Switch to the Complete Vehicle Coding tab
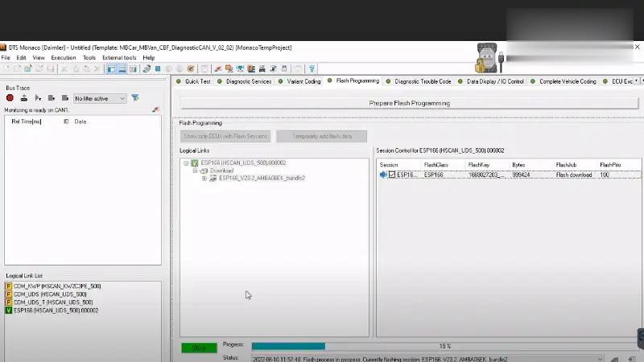Viewport: 644px width, 362px height. click(x=563, y=81)
